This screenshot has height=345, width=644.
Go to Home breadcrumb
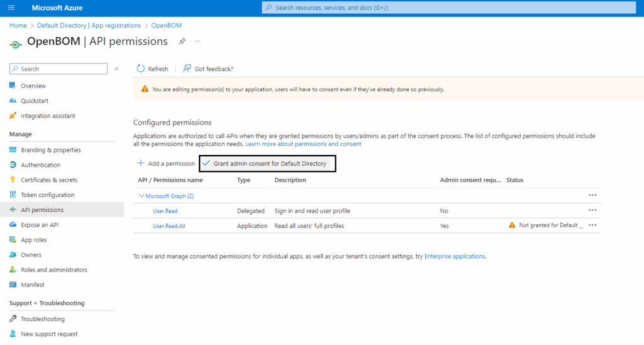(x=18, y=25)
